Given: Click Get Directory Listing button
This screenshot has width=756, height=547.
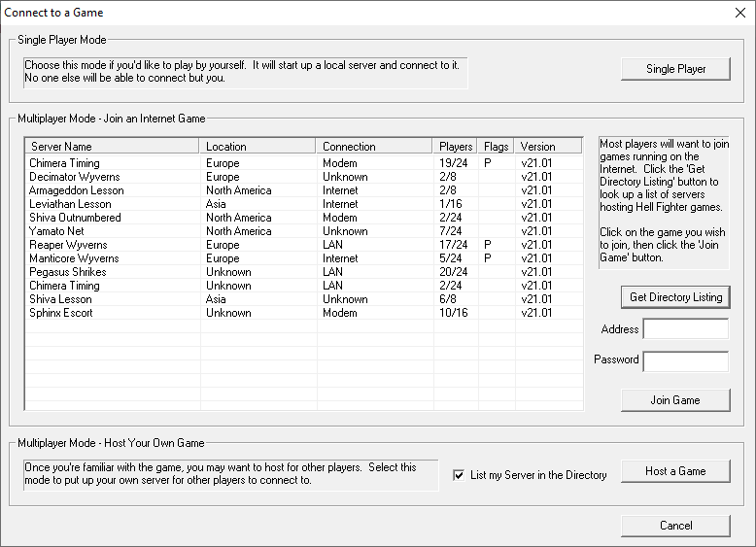Looking at the screenshot, I should 675,297.
